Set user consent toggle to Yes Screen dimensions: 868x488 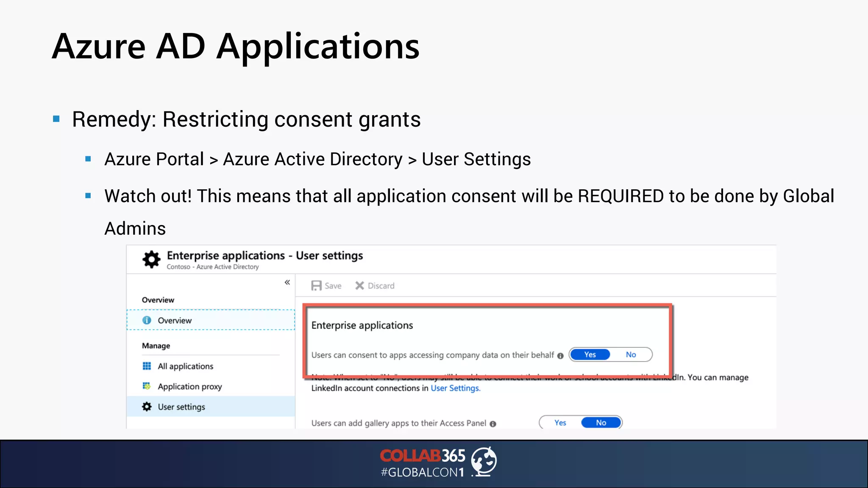pos(590,355)
